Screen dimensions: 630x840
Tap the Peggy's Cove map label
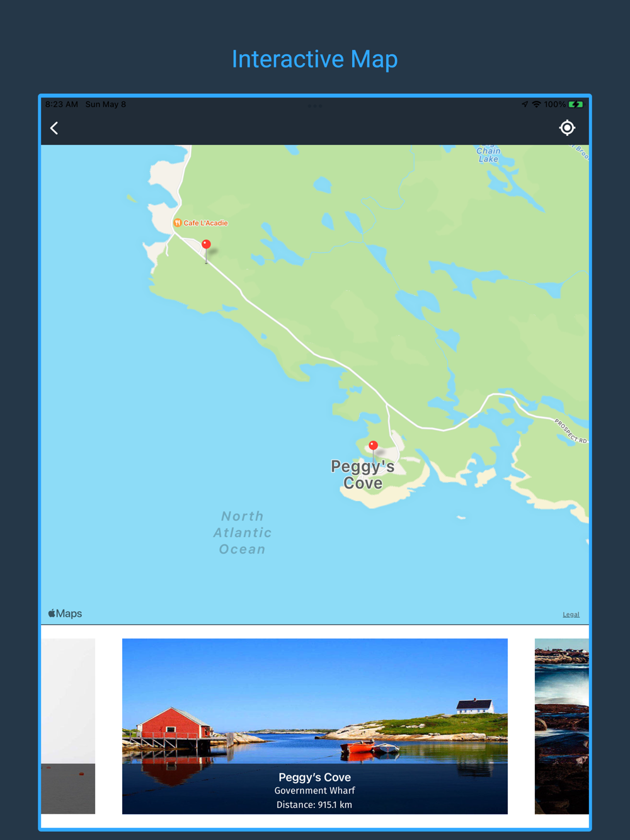363,475
